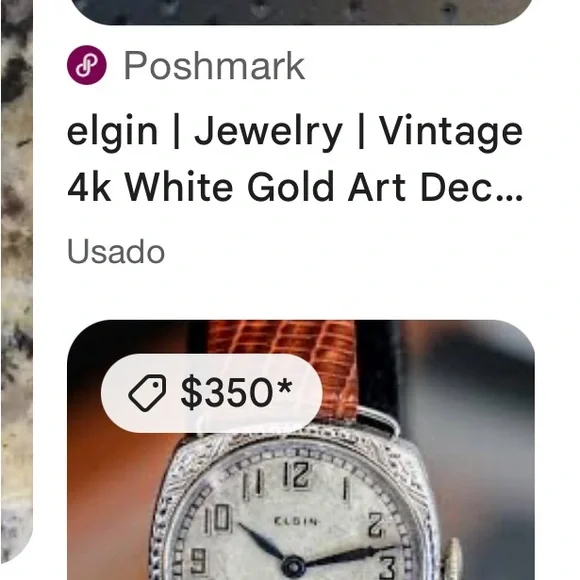Click the watch crown in the photo
The image size is (580, 580).
pos(453,561)
